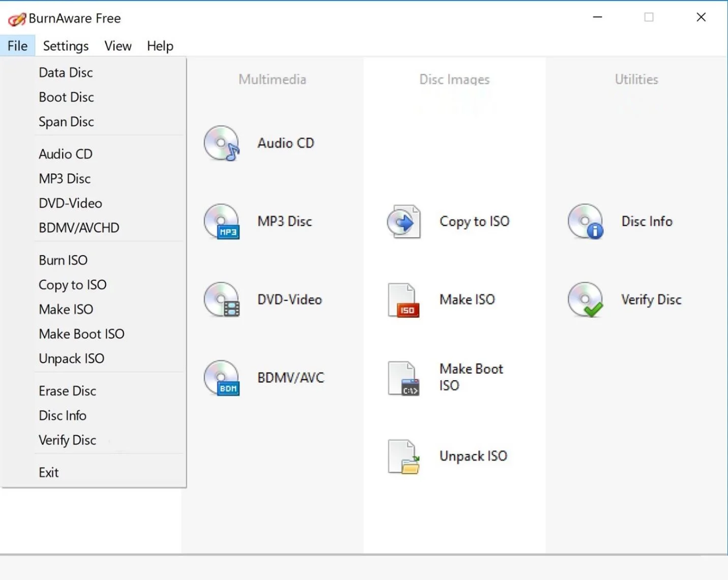Click the Utilities column heading
The height and width of the screenshot is (580, 728).
pos(637,79)
